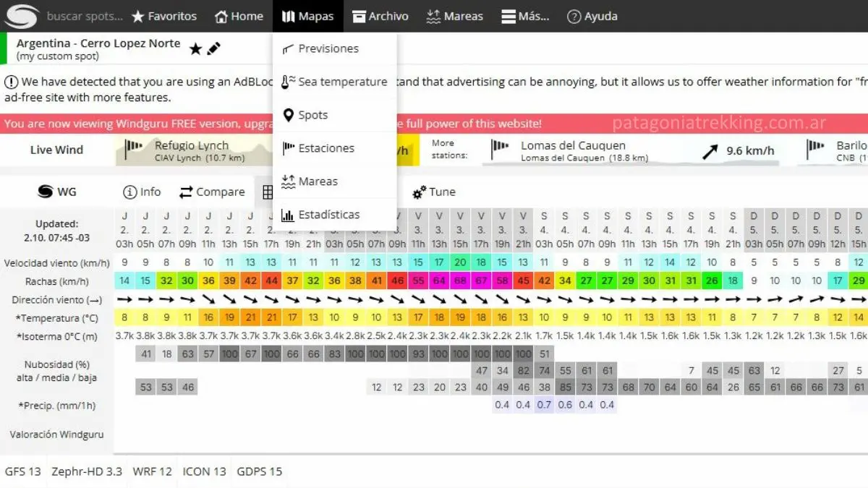Choose Sea temperature in the Mapas dropdown
This screenshot has height=488, width=868.
click(342, 82)
